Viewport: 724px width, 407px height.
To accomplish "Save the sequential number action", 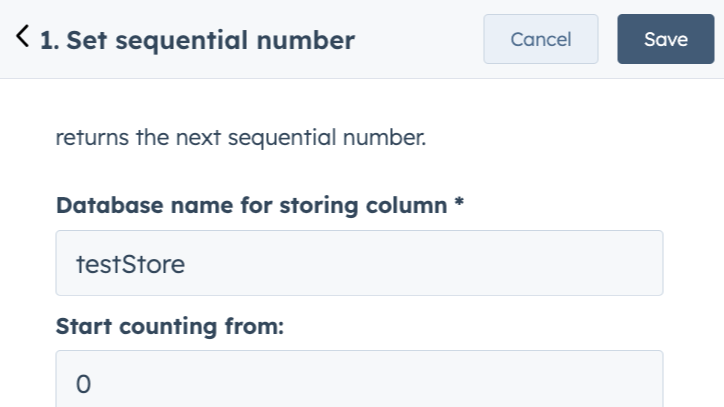I will [x=665, y=39].
